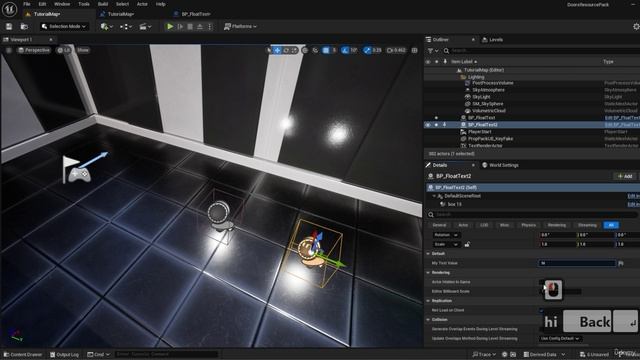Click the Stop simulation square button
Screen dimensions: 640x360
[190, 27]
